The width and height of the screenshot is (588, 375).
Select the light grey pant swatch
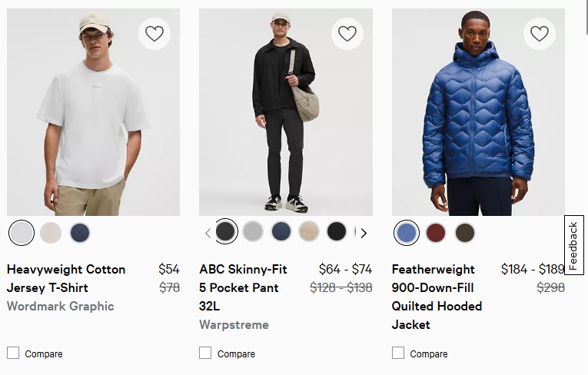tap(253, 231)
